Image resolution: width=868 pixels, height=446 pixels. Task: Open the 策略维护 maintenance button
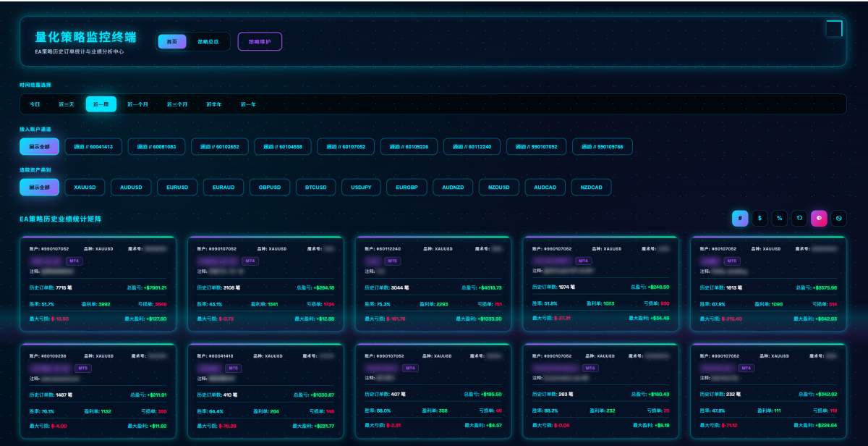[260, 42]
